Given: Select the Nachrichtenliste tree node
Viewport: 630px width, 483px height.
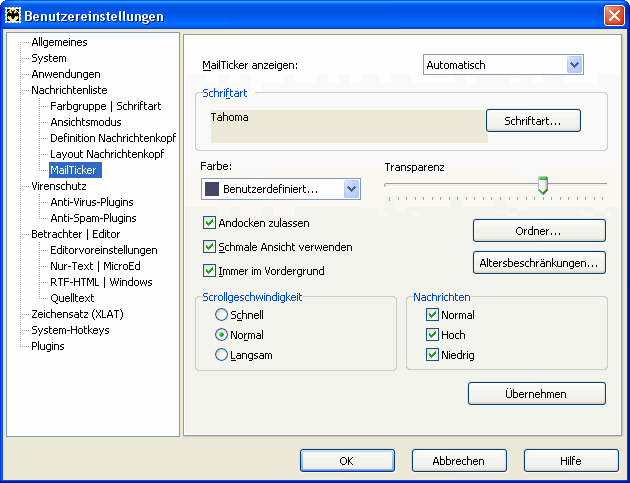Looking at the screenshot, I should point(69,90).
